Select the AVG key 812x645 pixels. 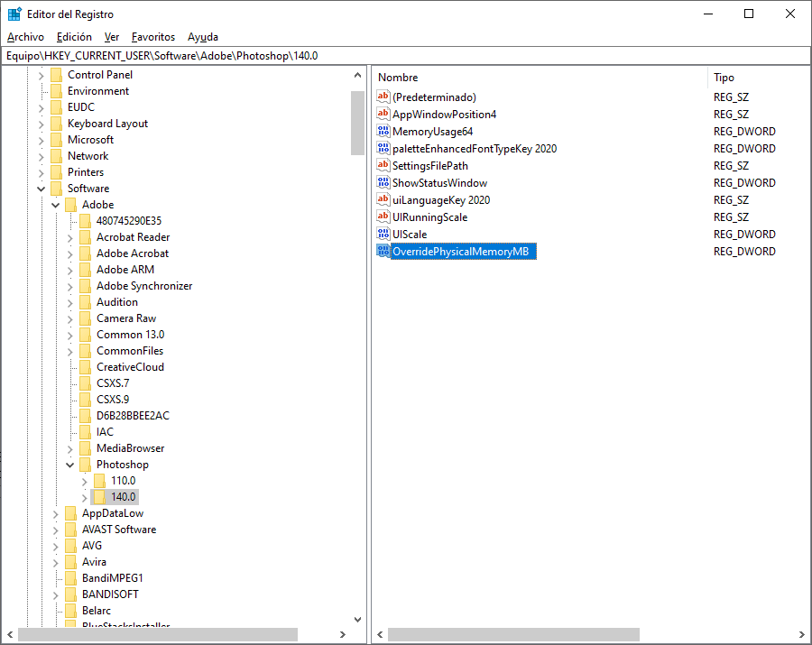(x=92, y=546)
